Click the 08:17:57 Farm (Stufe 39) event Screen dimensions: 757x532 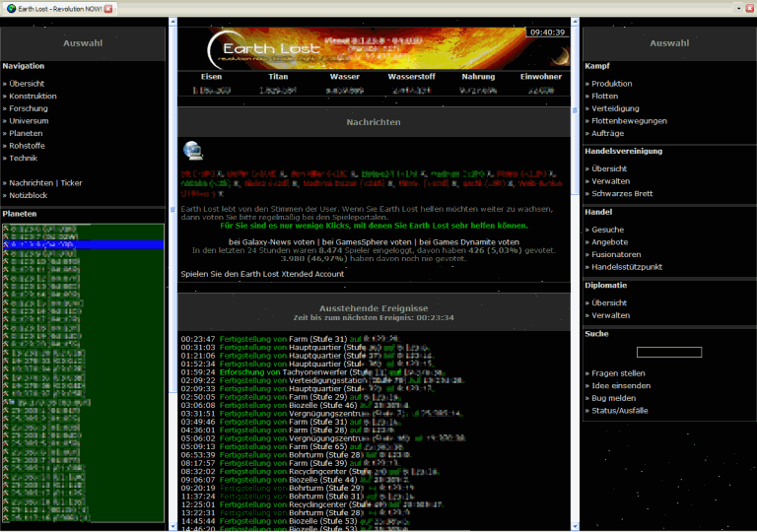click(291, 463)
